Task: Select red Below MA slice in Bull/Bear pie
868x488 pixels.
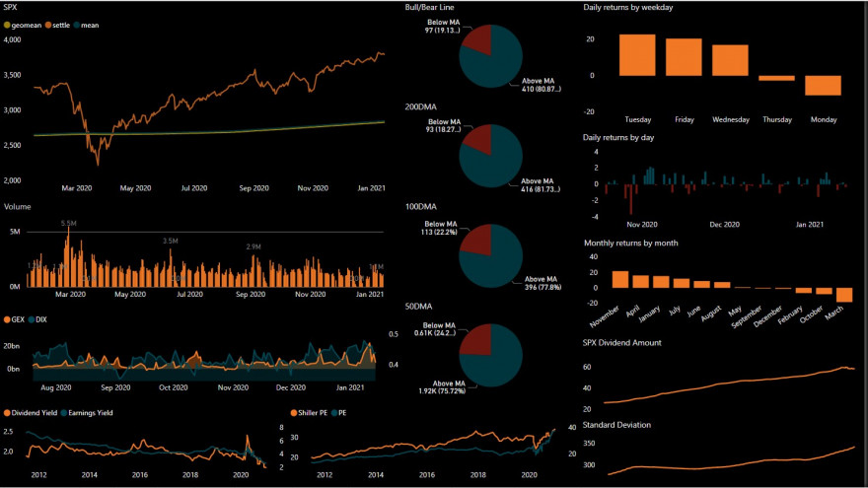Action: tap(479, 38)
